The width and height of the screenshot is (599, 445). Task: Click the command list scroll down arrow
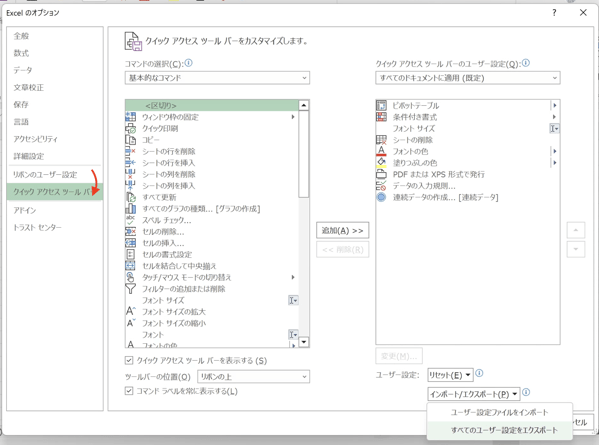tap(304, 342)
